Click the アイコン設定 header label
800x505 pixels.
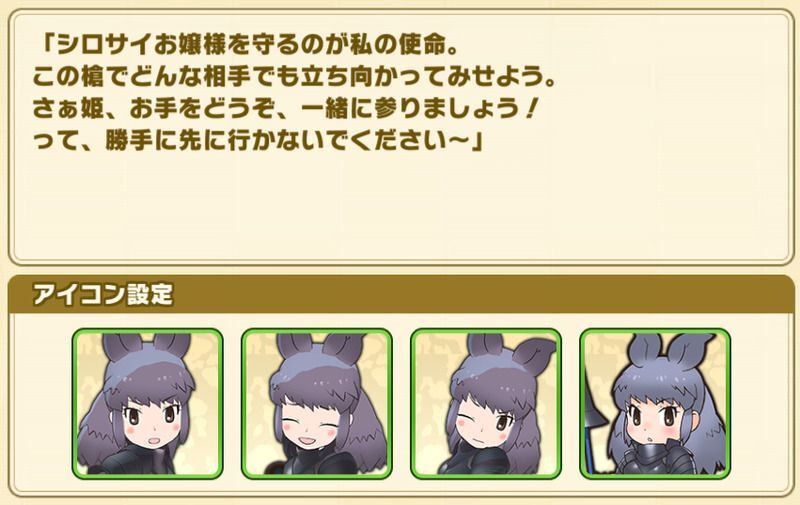click(x=103, y=294)
